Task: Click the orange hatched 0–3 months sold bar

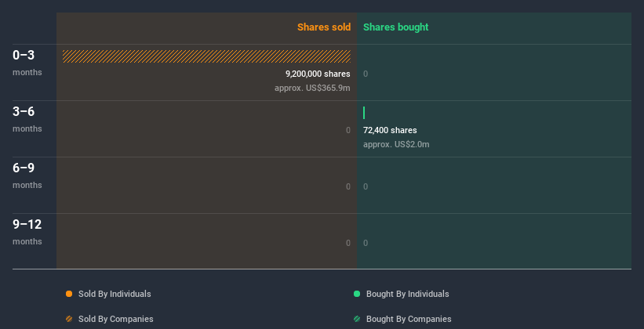Action: pyautogui.click(x=206, y=56)
